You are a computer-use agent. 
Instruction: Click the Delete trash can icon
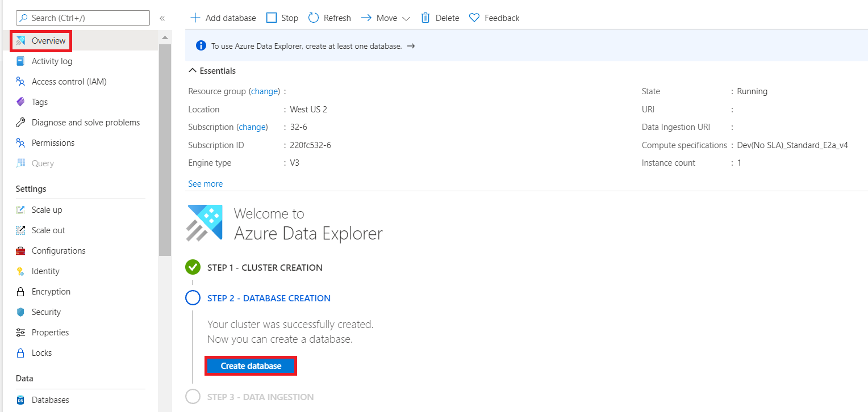(x=425, y=18)
